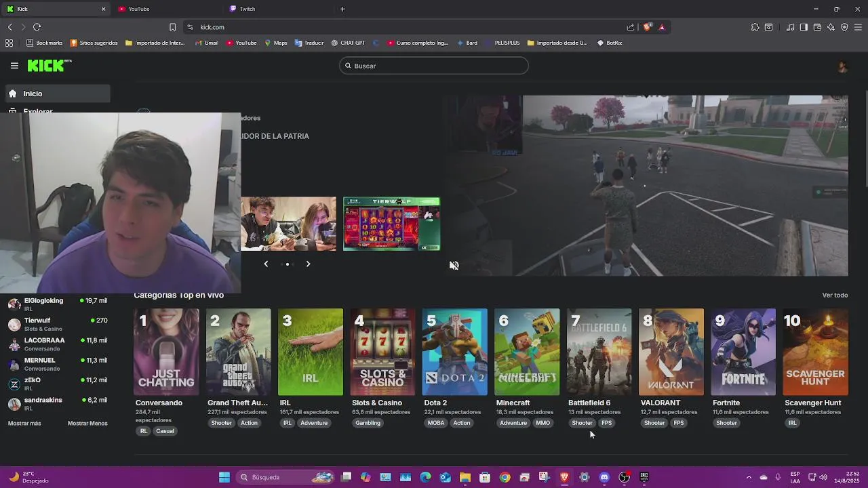Open the Scavenger Hunt category card
Image resolution: width=868 pixels, height=488 pixels.
coord(815,352)
